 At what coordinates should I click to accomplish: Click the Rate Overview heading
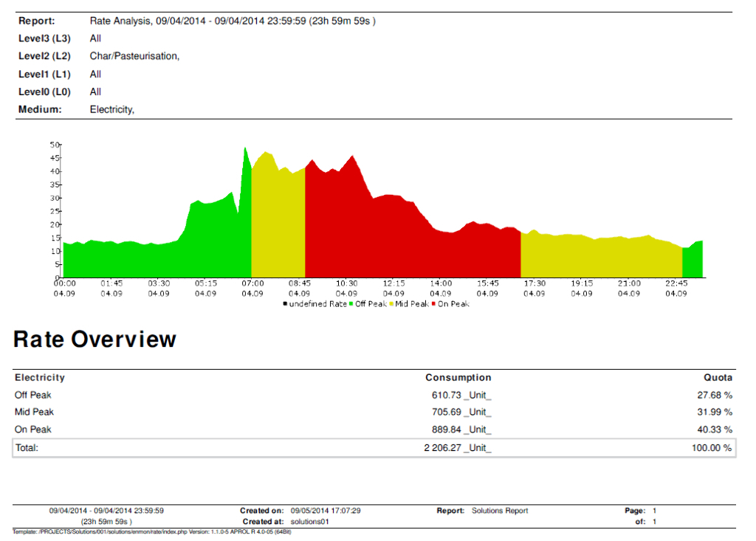click(x=94, y=340)
